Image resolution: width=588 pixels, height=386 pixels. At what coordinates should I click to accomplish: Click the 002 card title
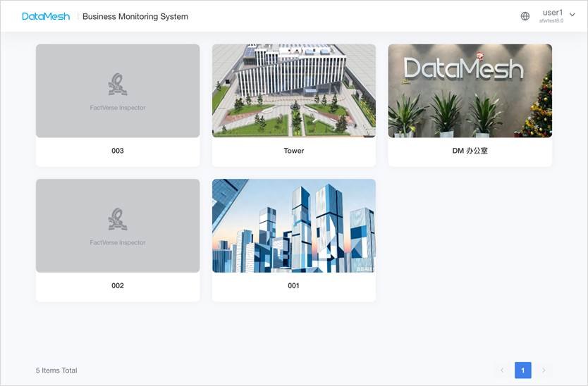(118, 286)
